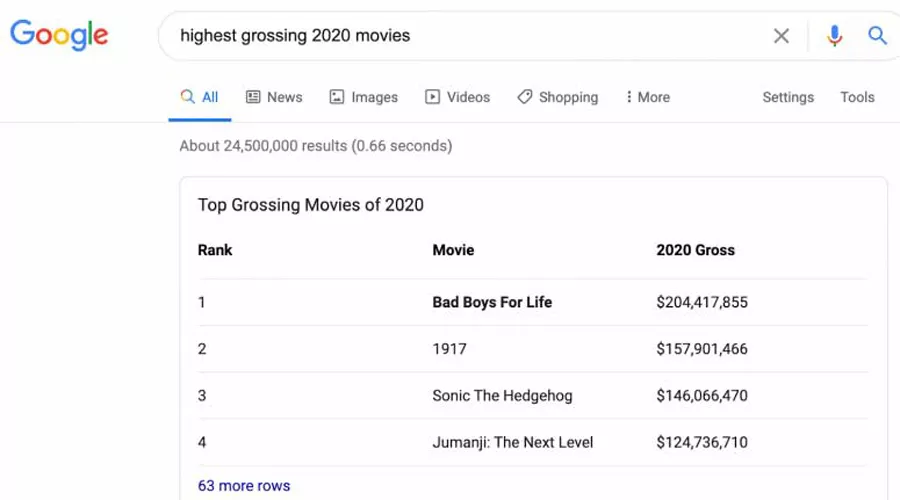Screen dimensions: 900x500
Task: Click the Google logo
Action: 59,35
